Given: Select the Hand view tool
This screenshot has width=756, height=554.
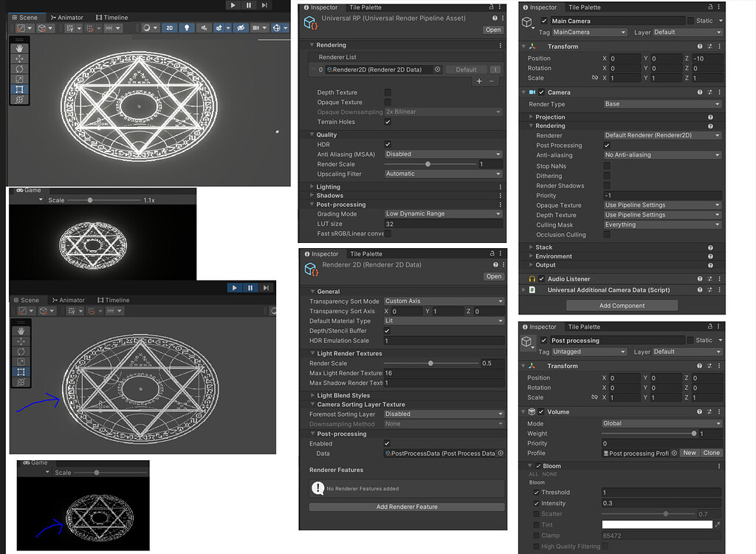Looking at the screenshot, I should pos(20,48).
